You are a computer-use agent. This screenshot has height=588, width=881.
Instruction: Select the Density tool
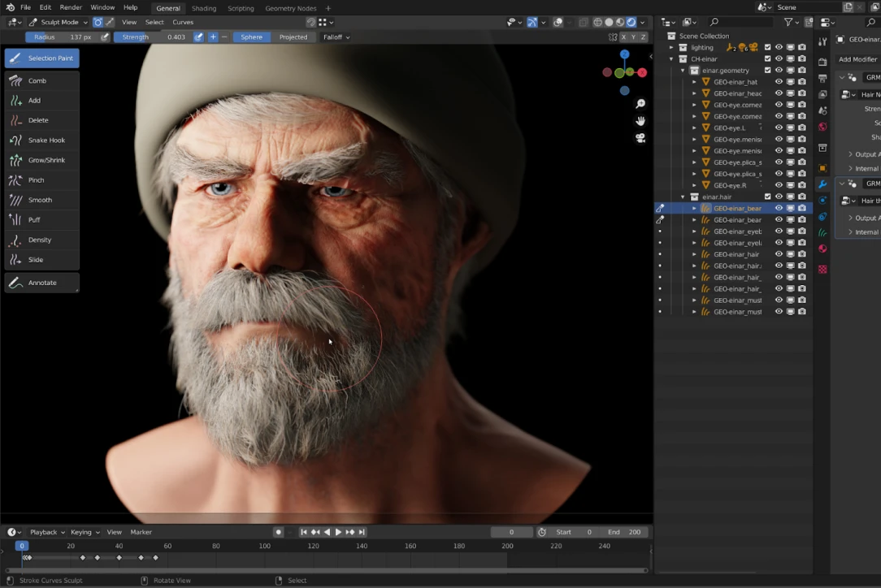[x=39, y=240]
